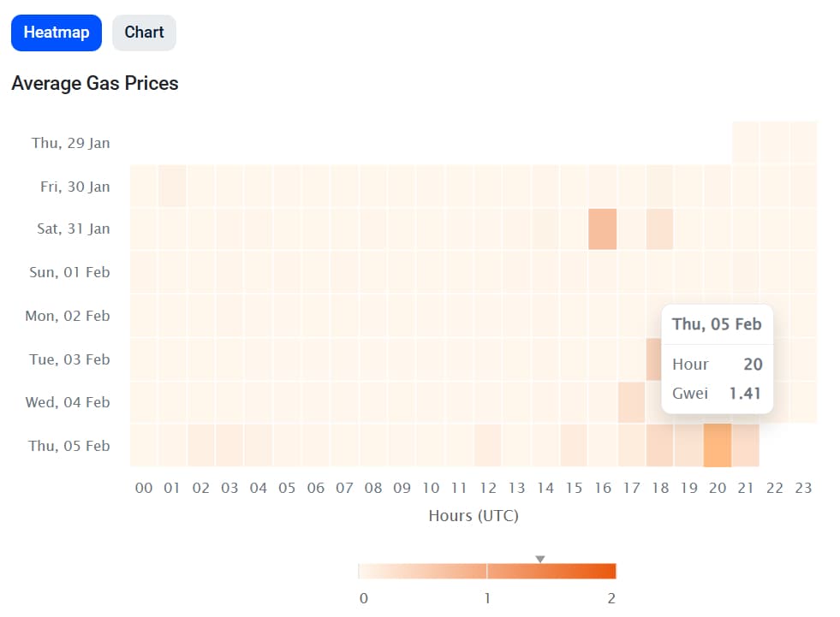This screenshot has width=840, height=617.
Task: Click the Sun 01 Feb hour 08 cell
Action: (373, 272)
